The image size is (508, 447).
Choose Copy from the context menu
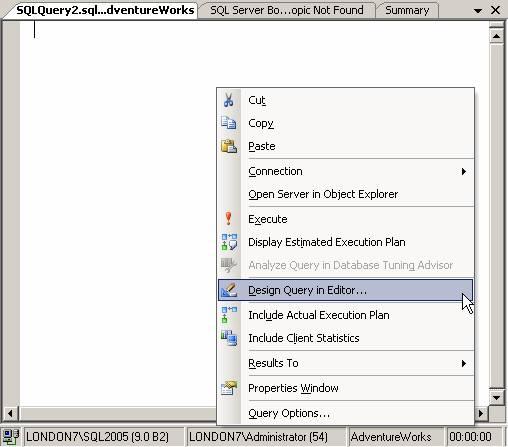pyautogui.click(x=345, y=123)
